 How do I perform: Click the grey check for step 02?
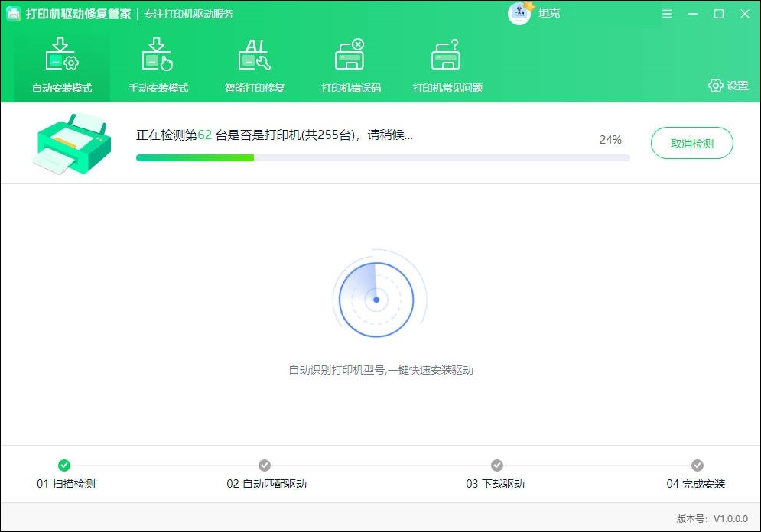point(265,465)
